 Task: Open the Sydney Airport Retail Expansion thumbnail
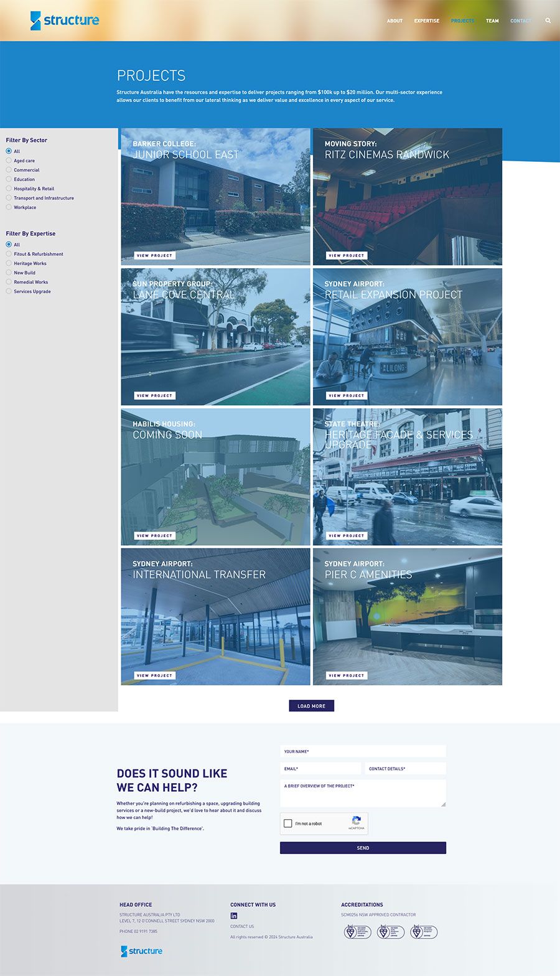coord(408,337)
